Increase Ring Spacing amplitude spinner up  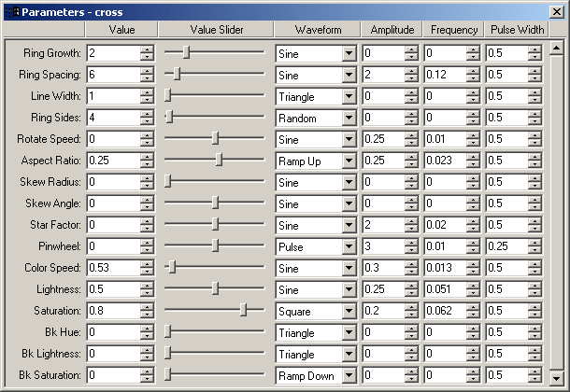(411, 71)
